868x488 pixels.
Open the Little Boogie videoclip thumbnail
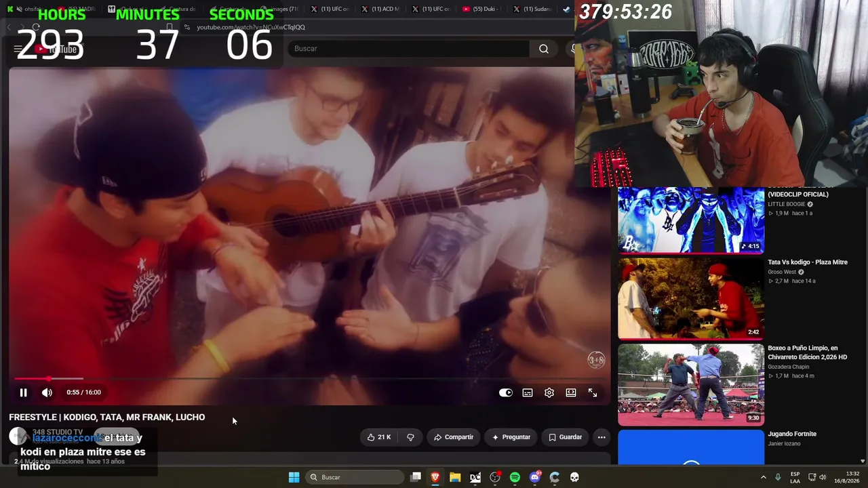tap(691, 220)
